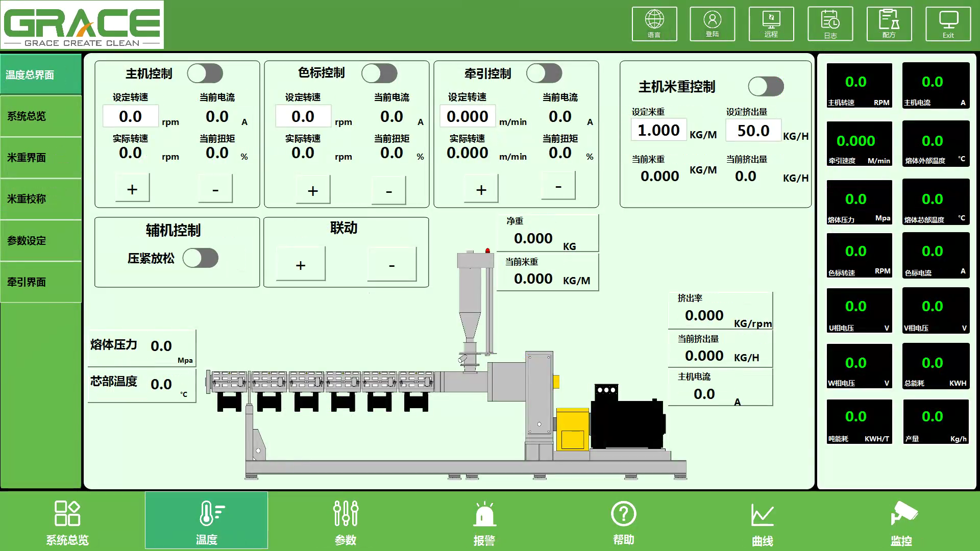The width and height of the screenshot is (980, 551).
Task: Switch on 主机米重控制 toggle
Action: pyautogui.click(x=766, y=87)
